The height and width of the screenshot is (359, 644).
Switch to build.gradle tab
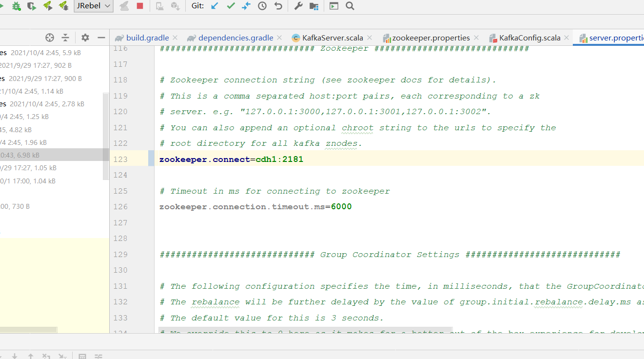coord(147,38)
